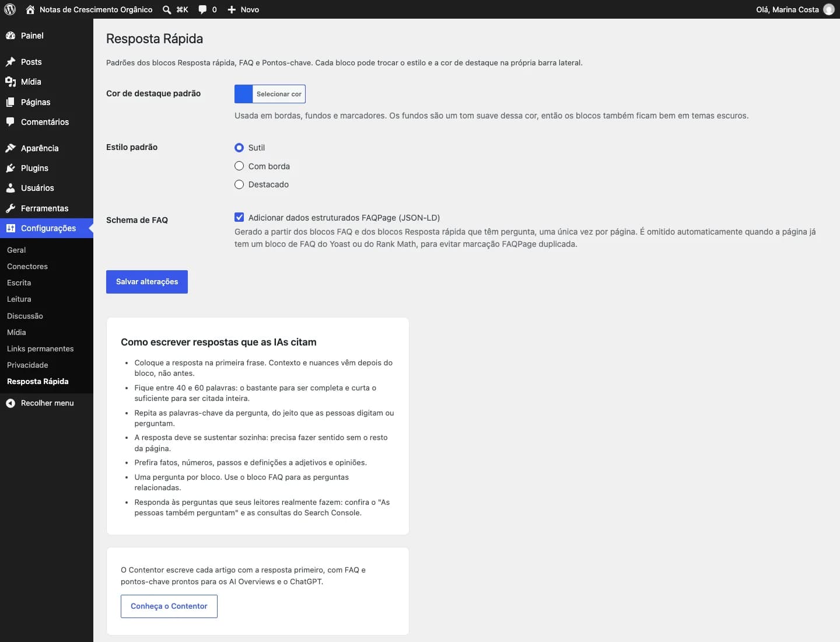Select the Destacado radio button

pos(239,184)
